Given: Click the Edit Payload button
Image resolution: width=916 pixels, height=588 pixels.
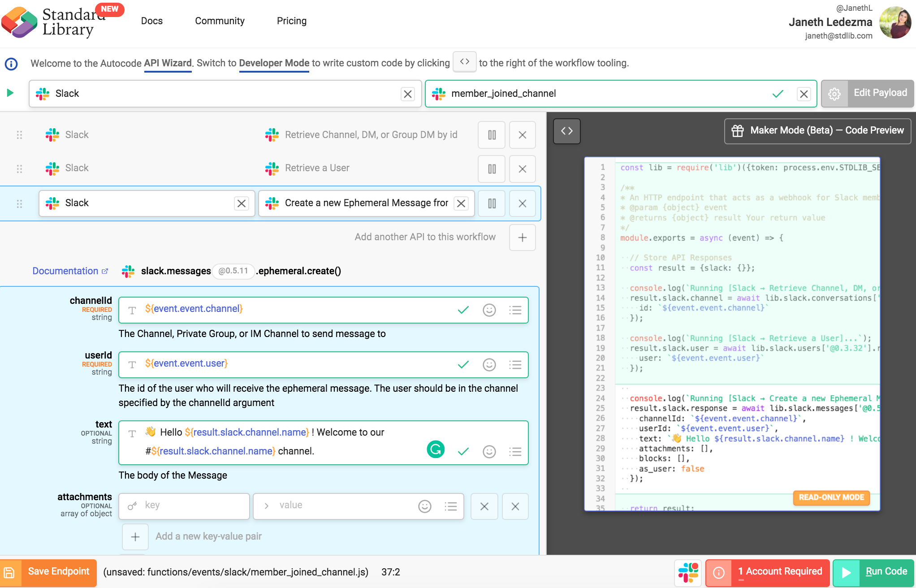Looking at the screenshot, I should [868, 94].
